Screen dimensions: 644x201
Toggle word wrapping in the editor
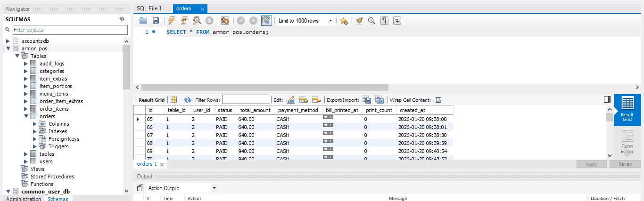(x=397, y=21)
